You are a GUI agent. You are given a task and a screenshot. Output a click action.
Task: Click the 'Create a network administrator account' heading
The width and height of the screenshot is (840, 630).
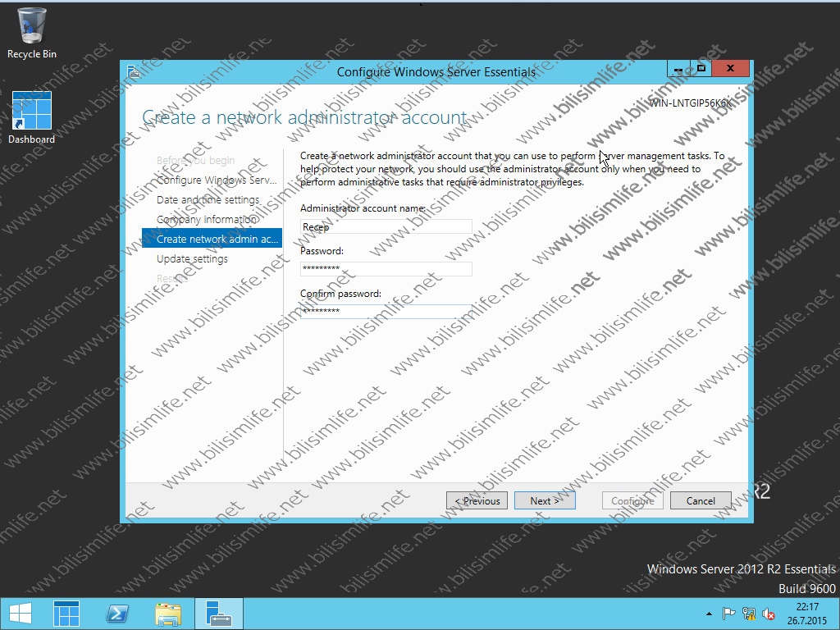(x=304, y=117)
